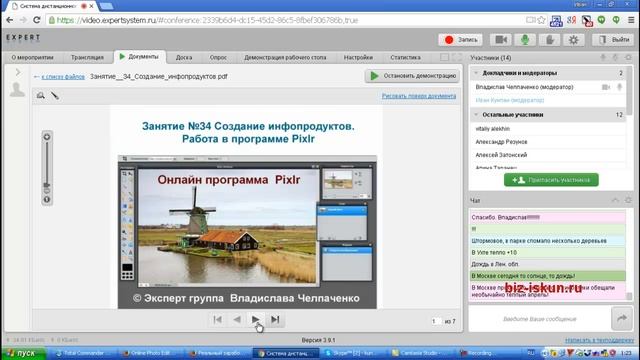Jump to first slide button
The height and width of the screenshot is (360, 640).
click(x=218, y=320)
